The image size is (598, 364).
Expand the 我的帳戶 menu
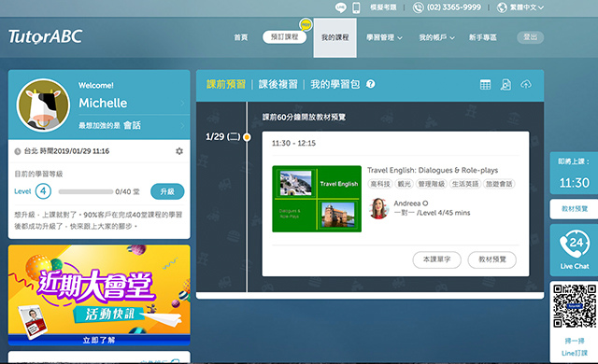click(436, 37)
